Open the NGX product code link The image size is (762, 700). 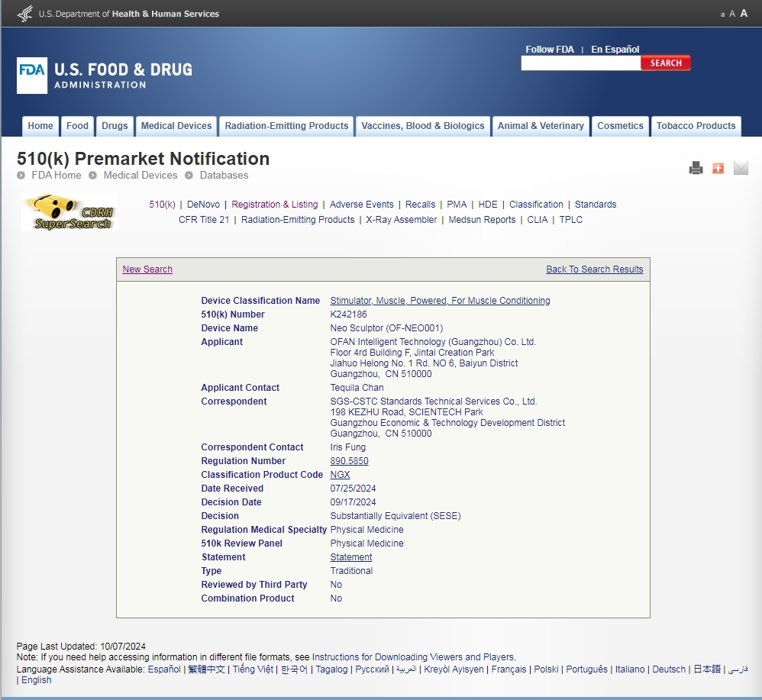coord(340,475)
